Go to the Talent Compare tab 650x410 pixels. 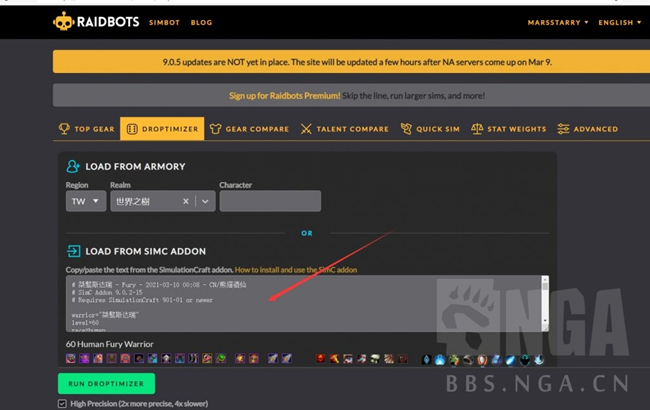(x=344, y=129)
